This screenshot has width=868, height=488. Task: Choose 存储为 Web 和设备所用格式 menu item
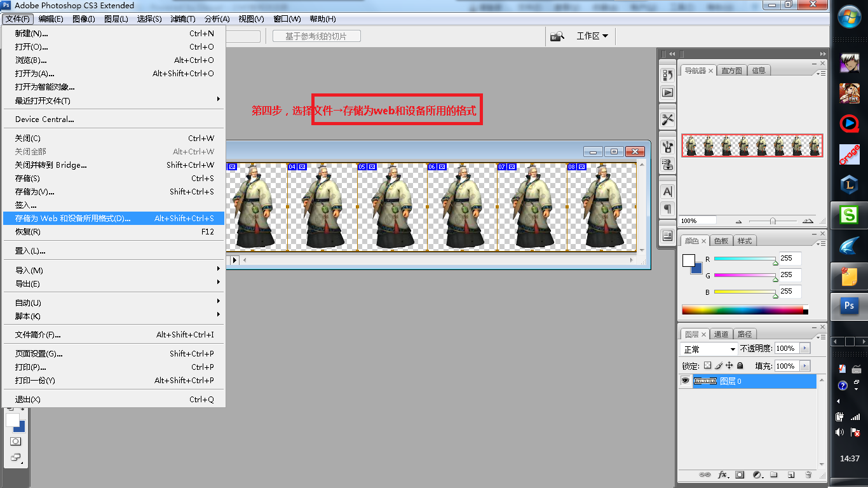click(114, 218)
